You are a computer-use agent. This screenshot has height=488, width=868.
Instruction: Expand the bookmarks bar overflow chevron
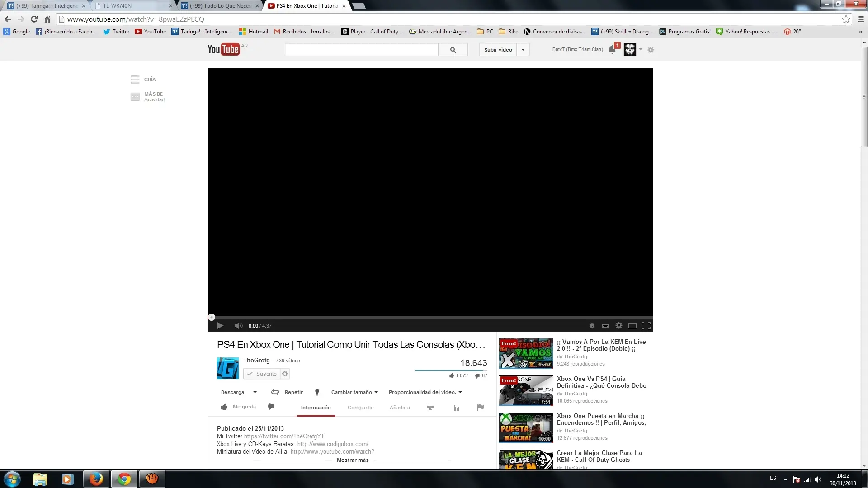[x=860, y=32]
